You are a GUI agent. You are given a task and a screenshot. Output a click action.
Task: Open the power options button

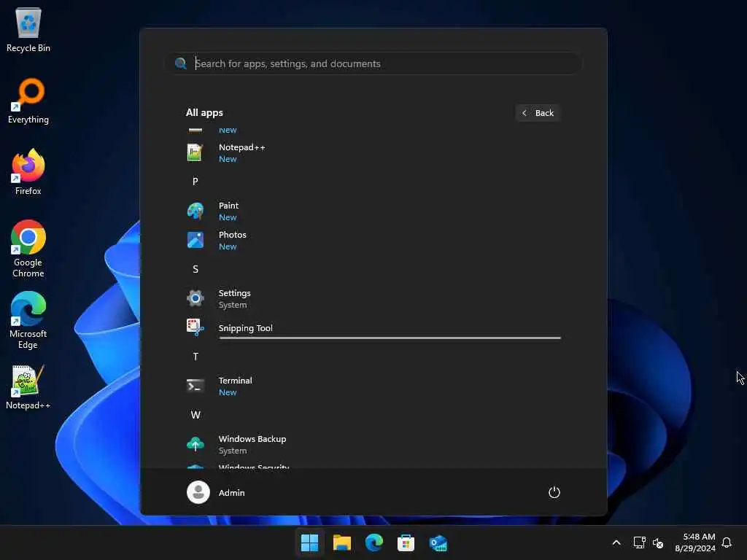click(x=554, y=492)
